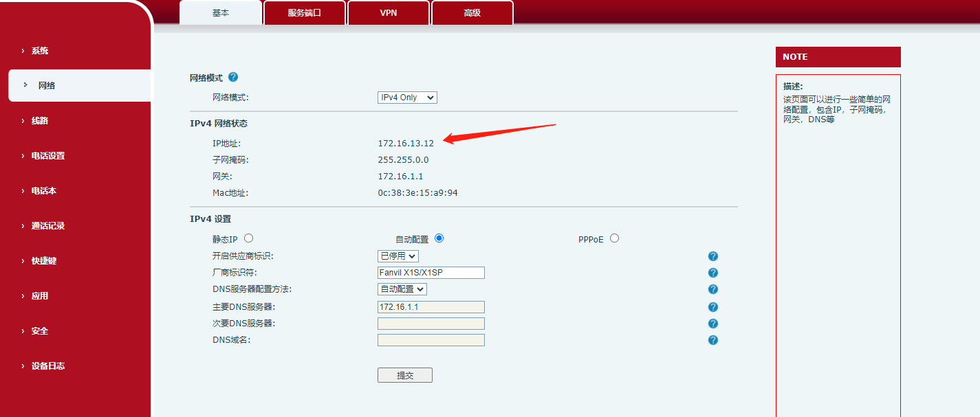This screenshot has height=417, width=980.
Task: Click help icon for 次要DNS服务器 row
Action: point(712,324)
